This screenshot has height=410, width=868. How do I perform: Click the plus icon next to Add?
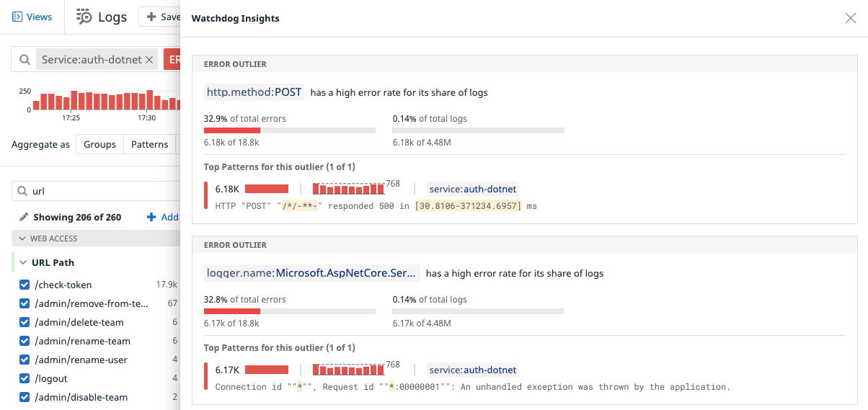tap(151, 217)
